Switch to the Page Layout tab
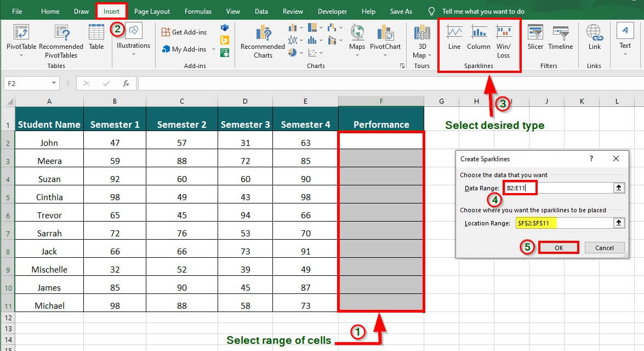 (152, 11)
